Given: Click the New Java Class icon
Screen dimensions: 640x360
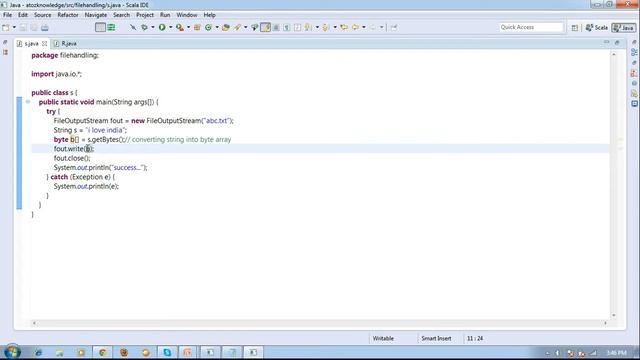Looking at the screenshot, I should [208, 27].
